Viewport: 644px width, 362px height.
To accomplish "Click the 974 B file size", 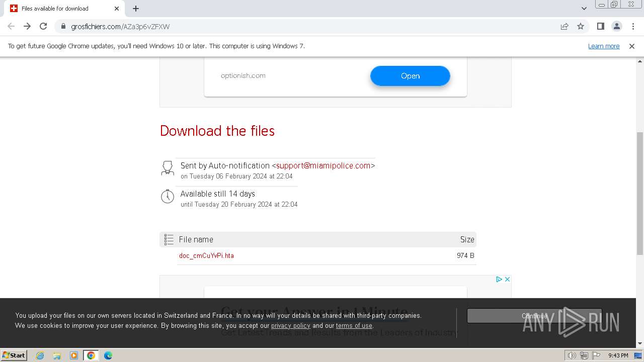I will [x=465, y=255].
